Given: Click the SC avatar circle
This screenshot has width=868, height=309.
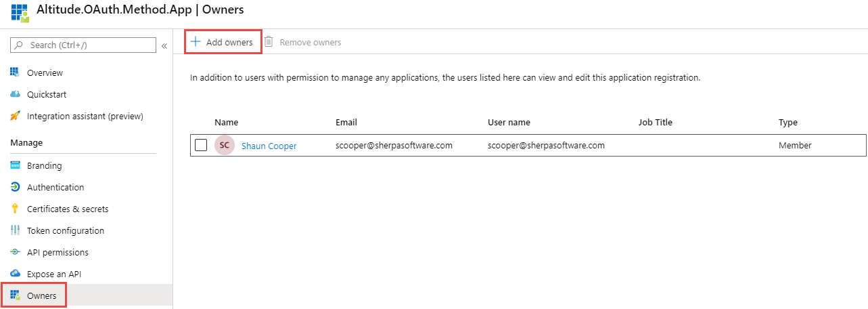Looking at the screenshot, I should point(225,145).
